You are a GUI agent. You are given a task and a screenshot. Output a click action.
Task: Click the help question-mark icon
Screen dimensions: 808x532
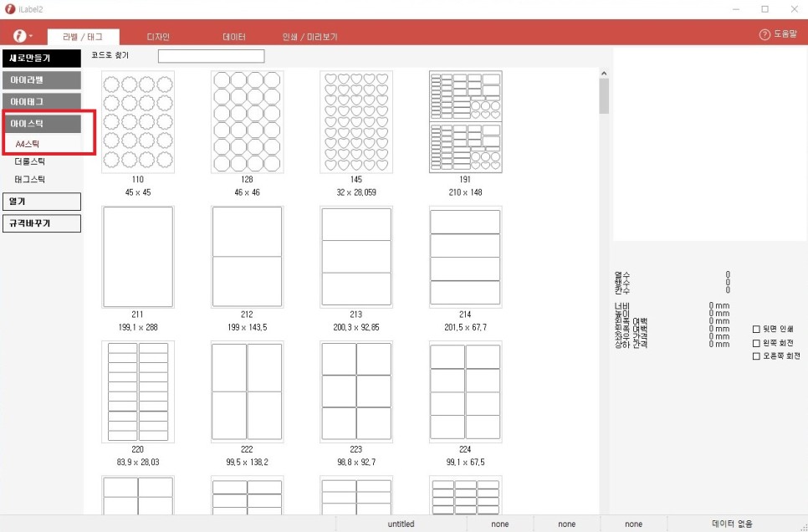pyautogui.click(x=765, y=34)
